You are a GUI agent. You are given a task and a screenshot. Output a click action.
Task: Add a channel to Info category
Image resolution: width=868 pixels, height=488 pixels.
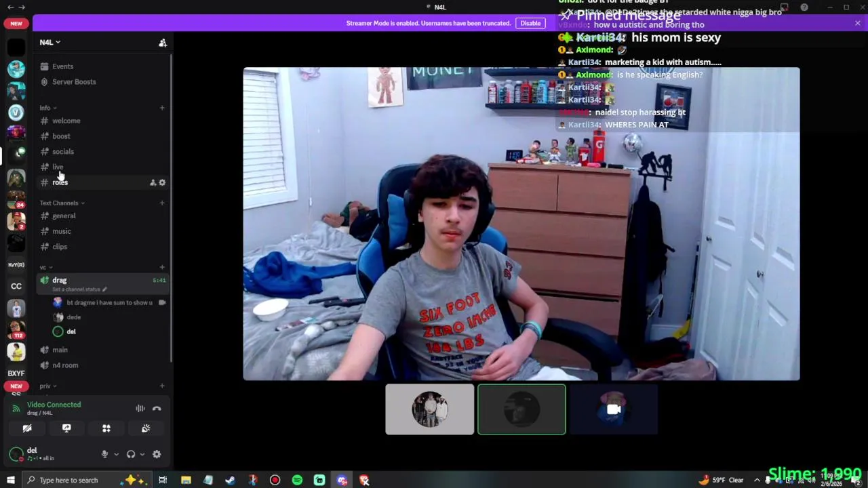point(162,108)
